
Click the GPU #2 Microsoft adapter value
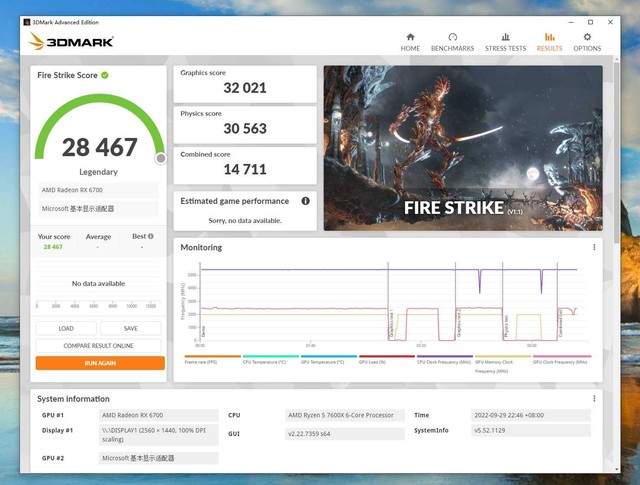(x=158, y=458)
